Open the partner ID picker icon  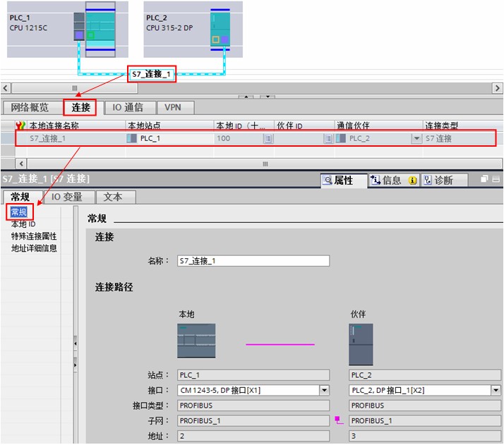click(328, 139)
